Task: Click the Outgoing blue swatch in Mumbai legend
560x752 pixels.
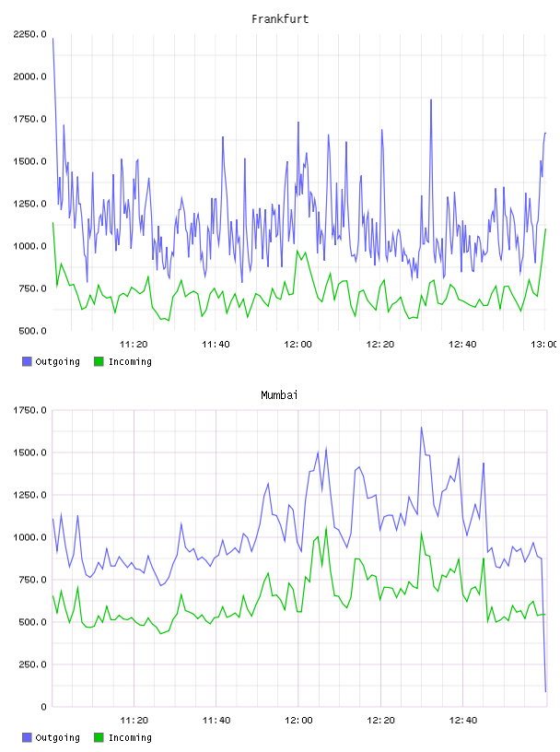Action: pyautogui.click(x=27, y=737)
